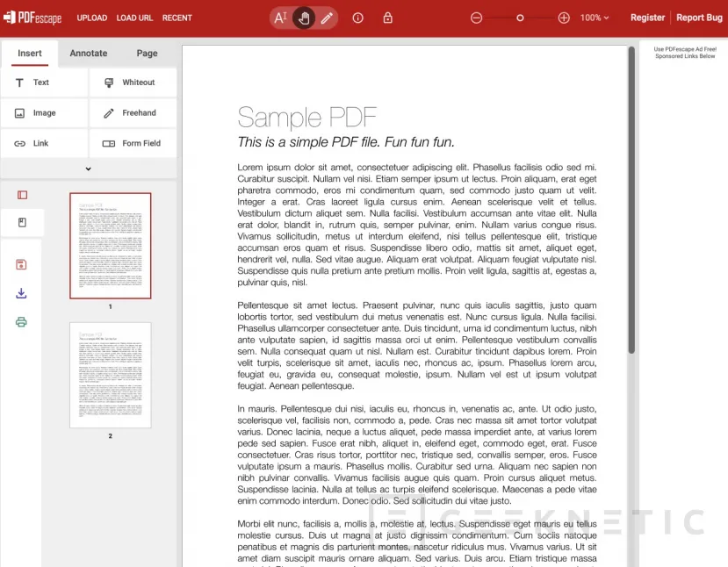Click the Sample PDF heading

coord(306,117)
